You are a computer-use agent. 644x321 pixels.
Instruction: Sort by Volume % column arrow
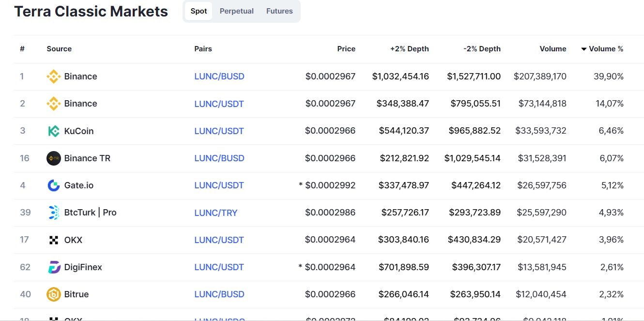click(x=584, y=49)
